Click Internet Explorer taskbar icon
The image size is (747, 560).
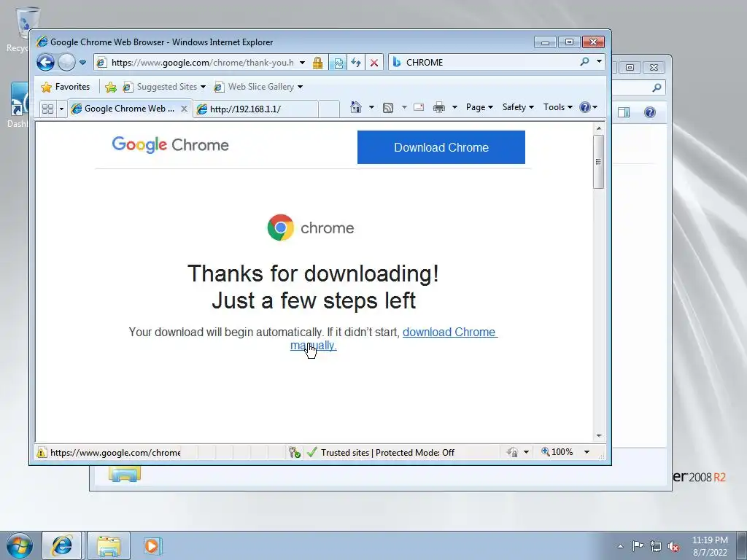62,545
